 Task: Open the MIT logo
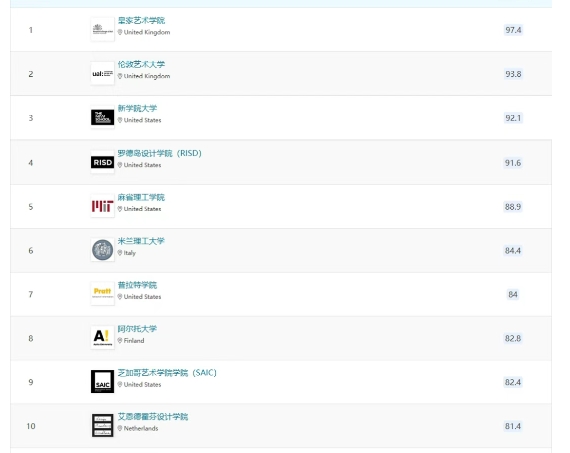pos(103,206)
